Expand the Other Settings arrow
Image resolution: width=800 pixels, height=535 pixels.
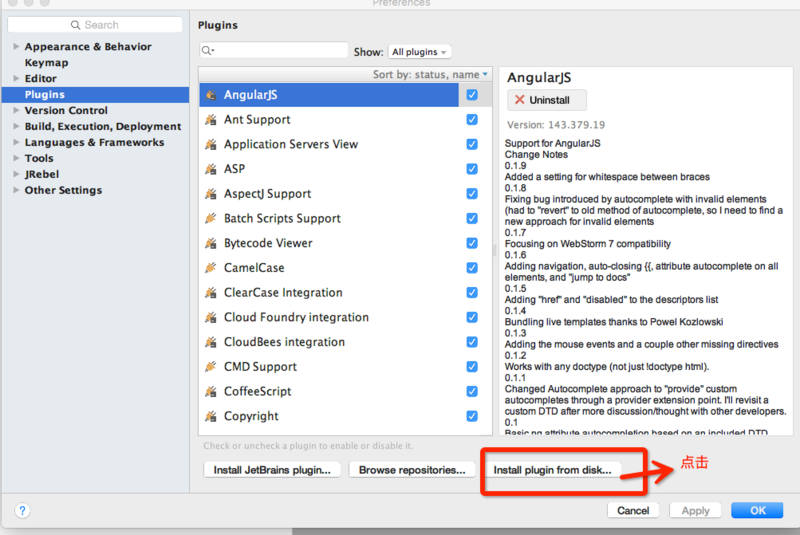coord(16,190)
